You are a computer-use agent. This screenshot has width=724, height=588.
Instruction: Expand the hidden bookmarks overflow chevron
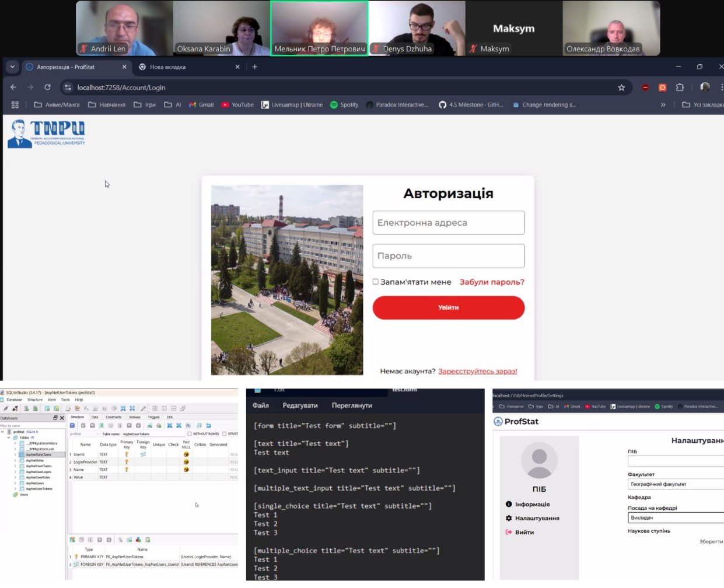pos(663,105)
